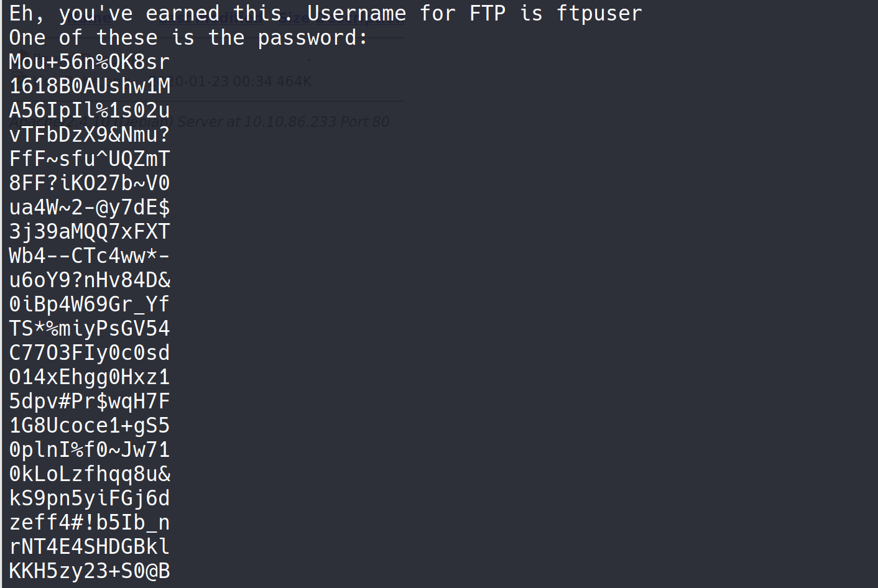Click the text vTFbDzX9&Nmu?
Image resolution: width=878 pixels, height=588 pixels.
coord(90,135)
